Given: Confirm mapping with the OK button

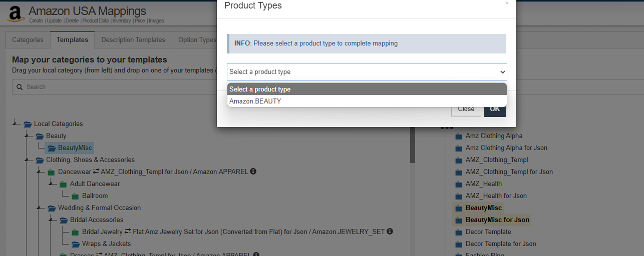Looking at the screenshot, I should 495,109.
